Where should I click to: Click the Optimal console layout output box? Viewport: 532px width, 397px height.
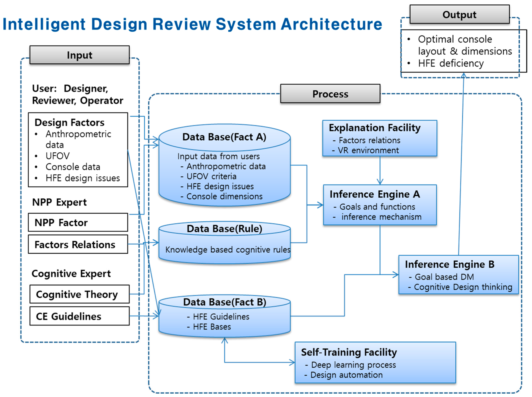pyautogui.click(x=463, y=51)
